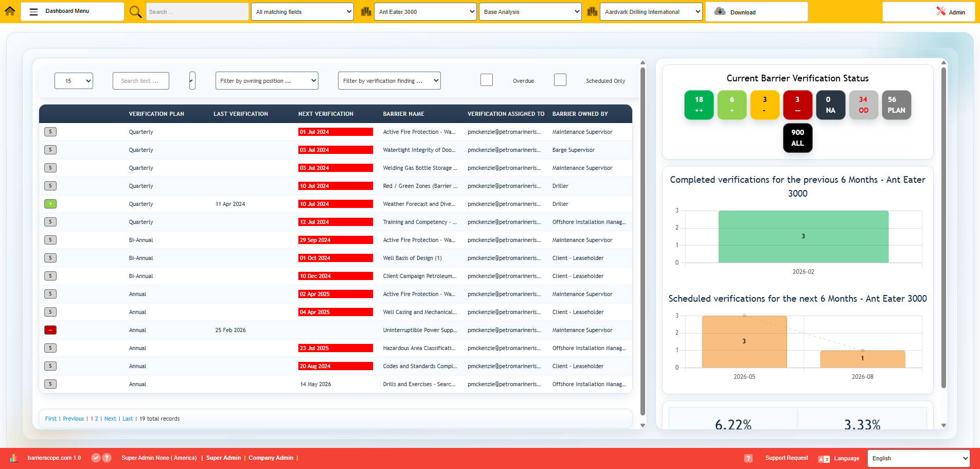Click the building icon beside Aardvark Drilling International

point(592,11)
